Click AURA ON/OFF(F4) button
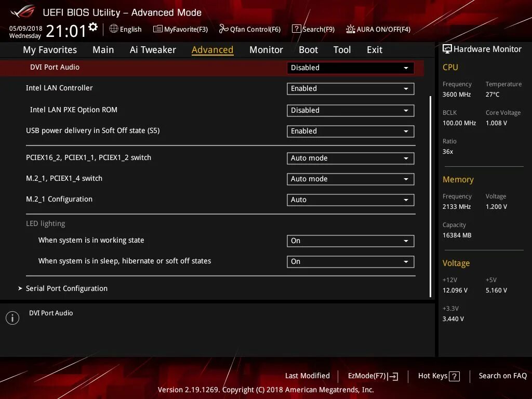Viewport: 532px width, 399px height. (x=378, y=29)
